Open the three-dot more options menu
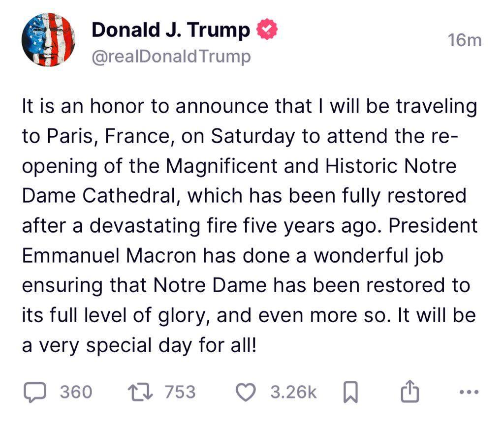This screenshot has height=426, width=504. [468, 392]
